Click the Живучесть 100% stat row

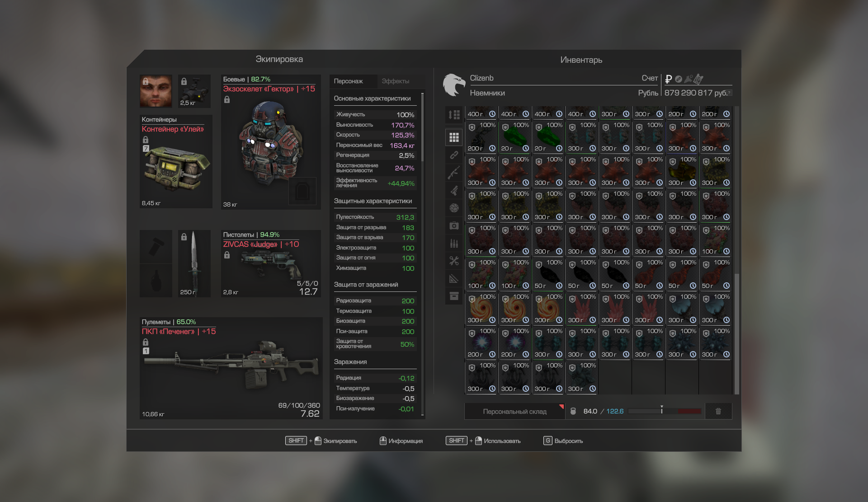click(375, 115)
